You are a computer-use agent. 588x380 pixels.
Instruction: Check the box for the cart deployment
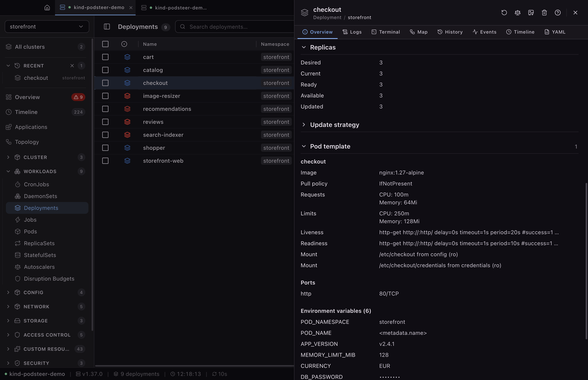pos(105,57)
